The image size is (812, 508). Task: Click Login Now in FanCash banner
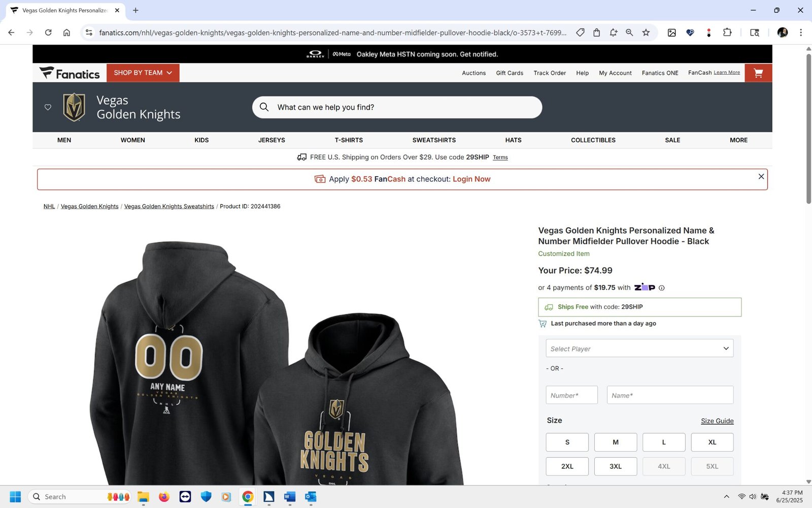(471, 179)
